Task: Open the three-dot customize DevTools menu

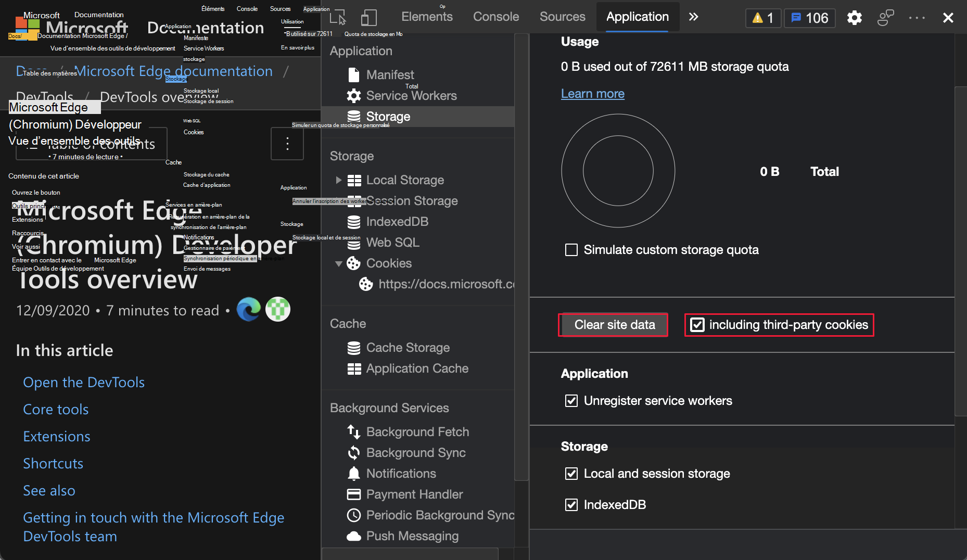Action: click(917, 18)
